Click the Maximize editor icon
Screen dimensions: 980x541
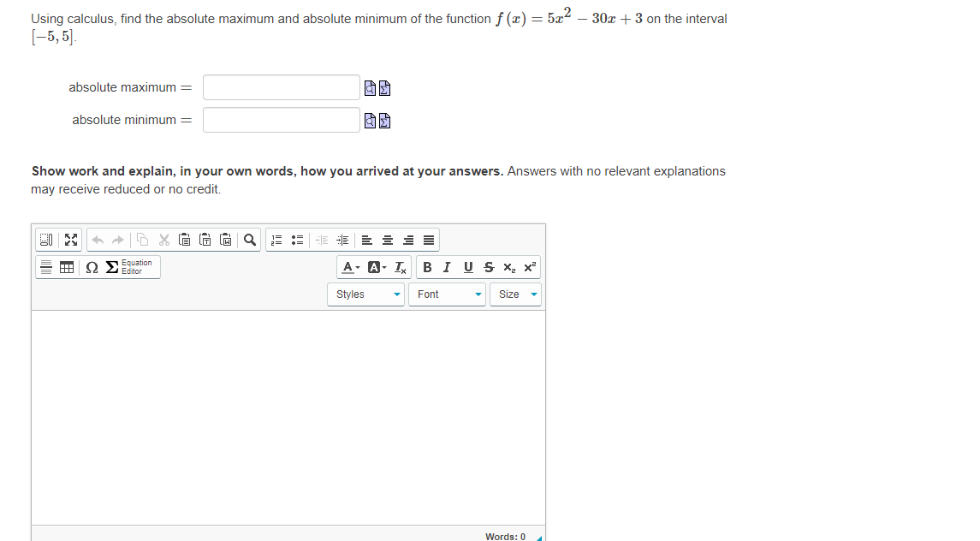(70, 241)
